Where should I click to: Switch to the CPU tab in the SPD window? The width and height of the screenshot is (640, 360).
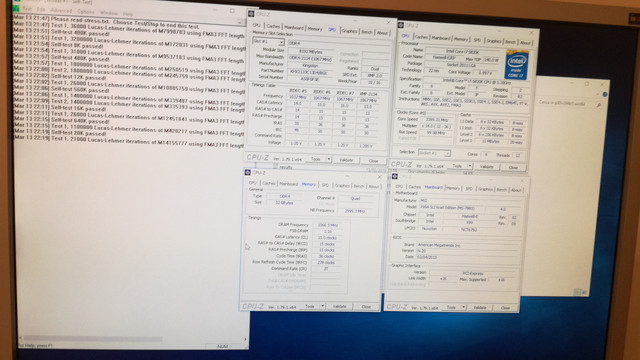click(x=256, y=25)
